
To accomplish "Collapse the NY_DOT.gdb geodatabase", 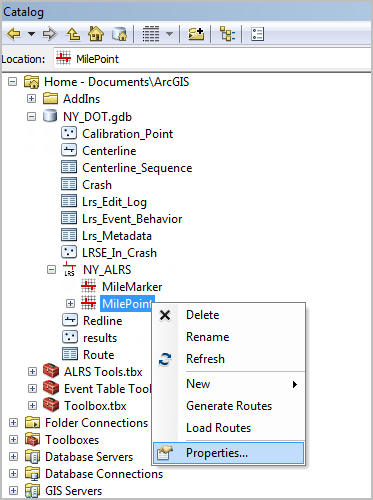I will coord(31,117).
